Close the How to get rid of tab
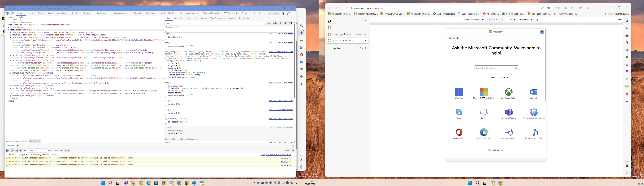Viewport: 644px width, 186px height. tap(365, 34)
